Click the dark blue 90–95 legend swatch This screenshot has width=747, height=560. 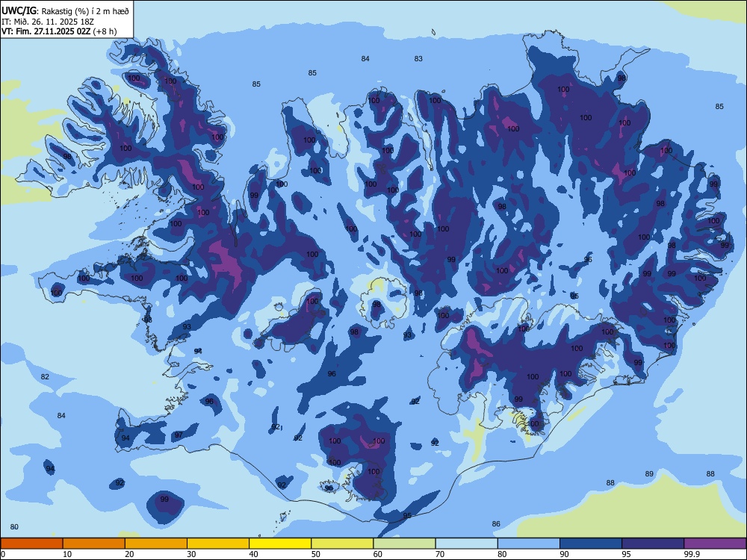click(591, 544)
